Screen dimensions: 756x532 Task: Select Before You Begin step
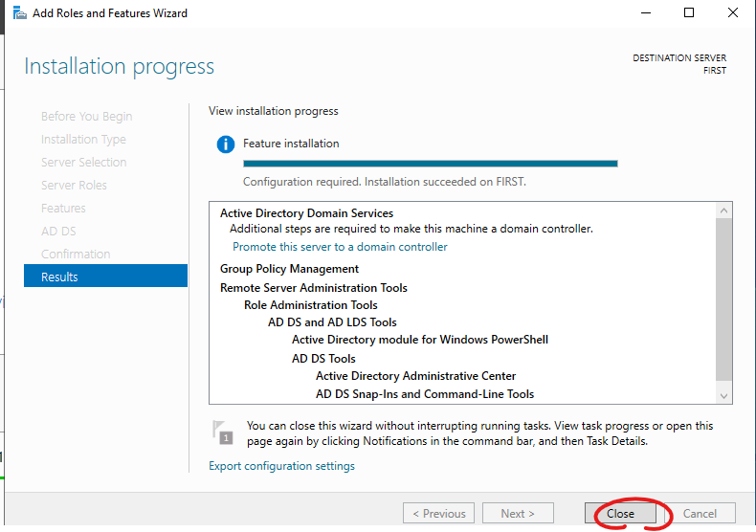86,117
